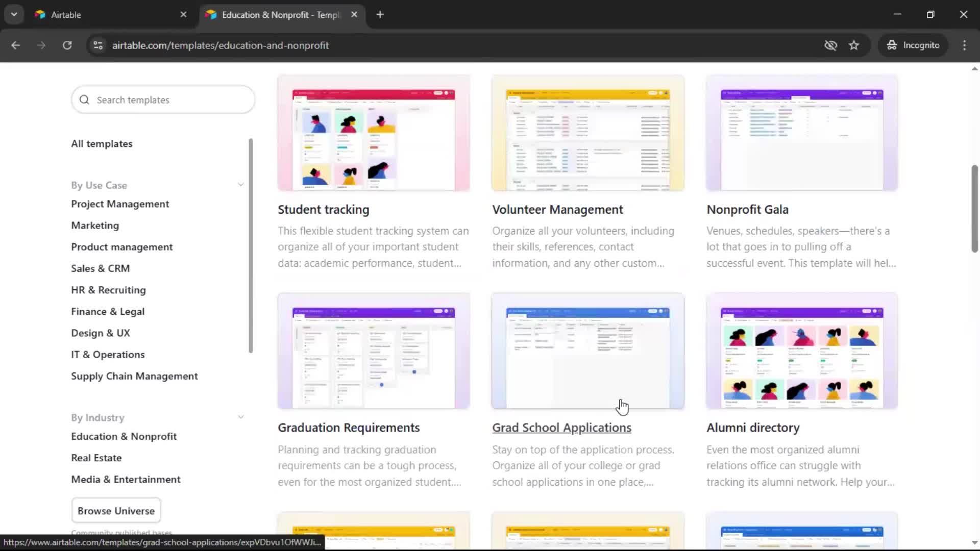Viewport: 980px width, 551px height.
Task: Select Project Management category
Action: pyautogui.click(x=120, y=204)
